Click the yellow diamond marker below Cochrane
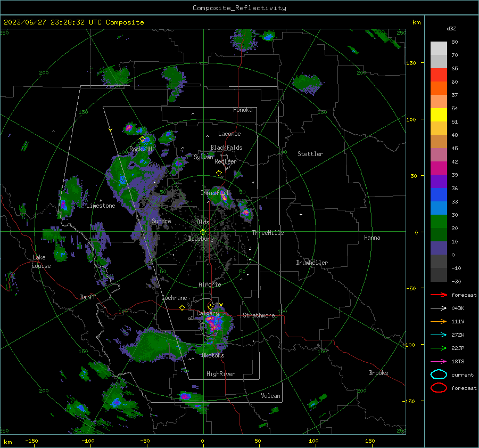 [x=183, y=308]
